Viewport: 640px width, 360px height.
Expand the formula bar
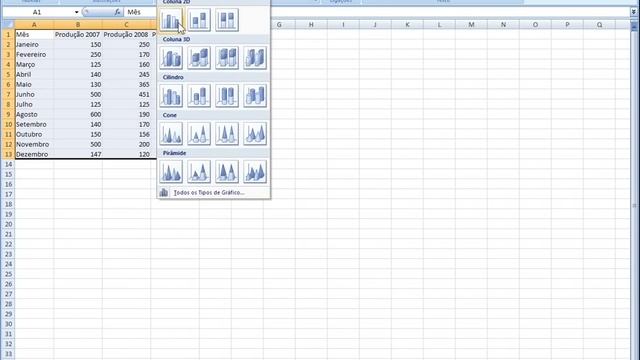tap(634, 12)
